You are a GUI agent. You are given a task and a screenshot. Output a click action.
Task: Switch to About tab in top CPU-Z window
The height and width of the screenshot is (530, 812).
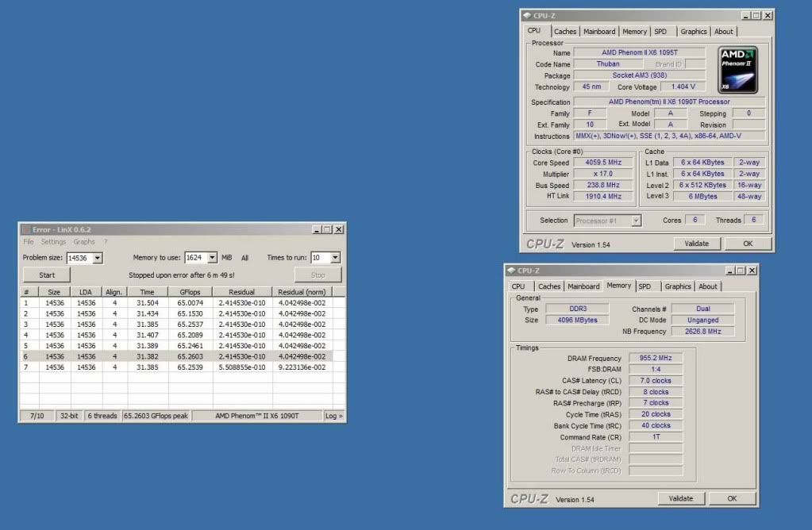click(723, 32)
